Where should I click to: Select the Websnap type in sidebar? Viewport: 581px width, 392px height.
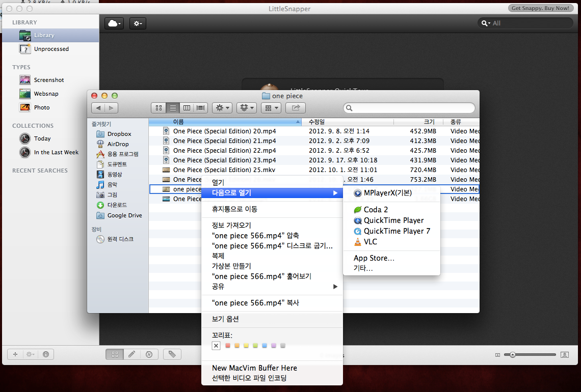pos(46,94)
